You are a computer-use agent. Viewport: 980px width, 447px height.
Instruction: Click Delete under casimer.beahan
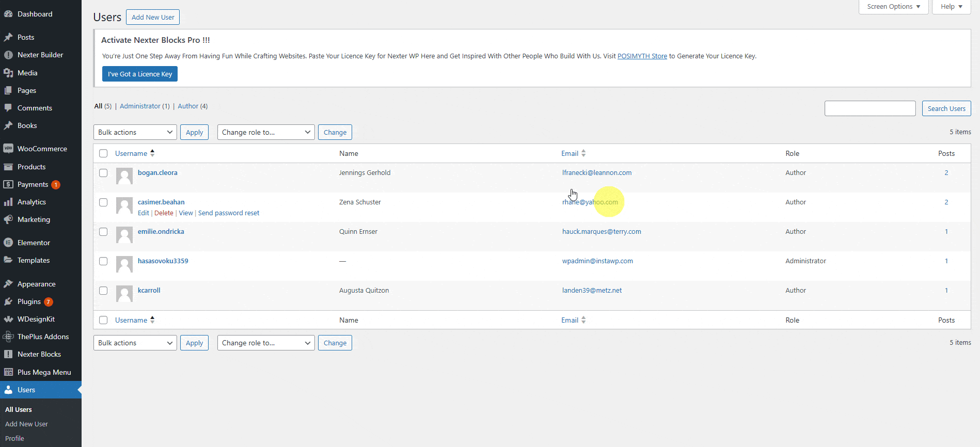point(164,213)
